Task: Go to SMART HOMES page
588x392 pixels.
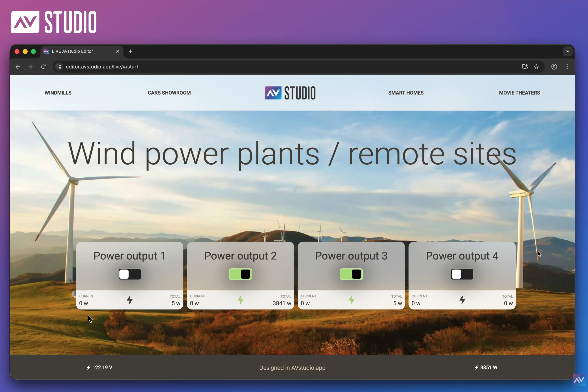Action: tap(406, 93)
